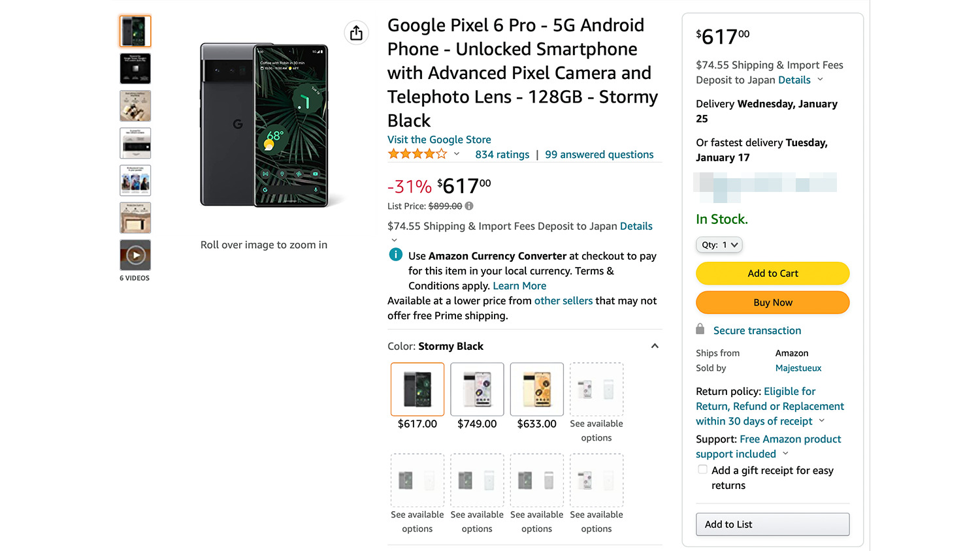Click the Add to List button
Viewport: 980px width, 551px height.
[772, 524]
